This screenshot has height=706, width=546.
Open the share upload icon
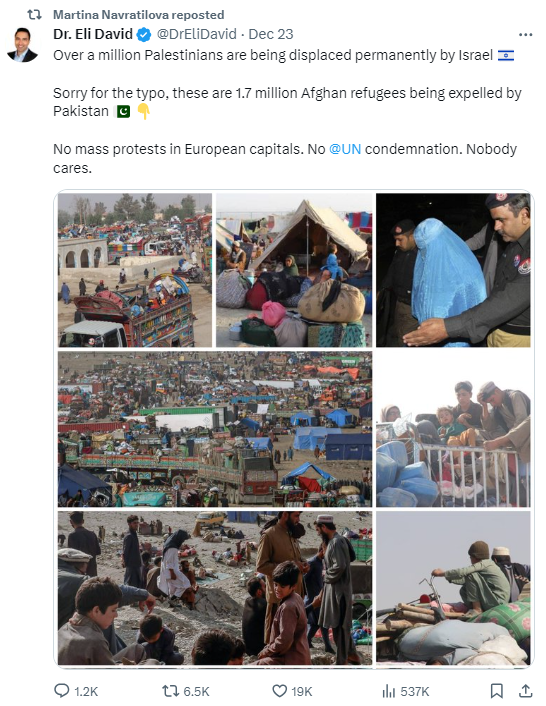(525, 690)
